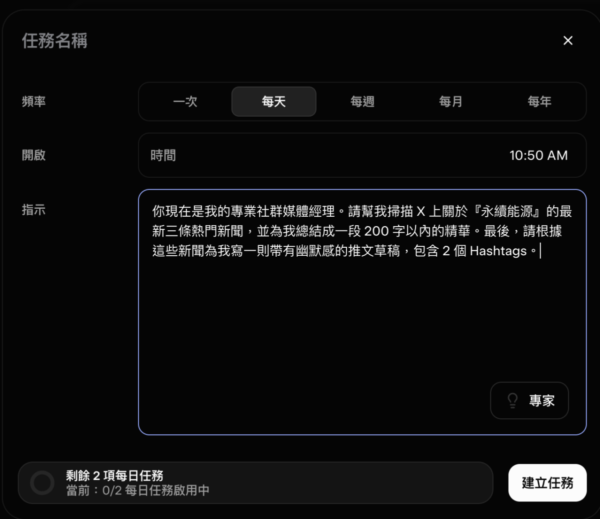Click the 剩餘 2 項每日任務 banner
Viewport: 600px width, 519px height.
255,482
